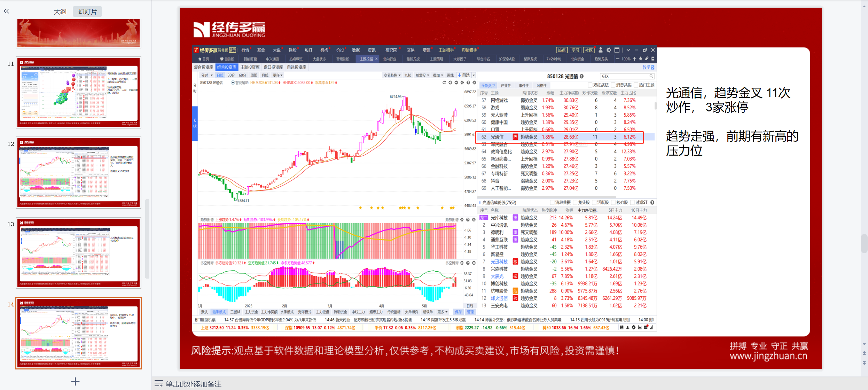Click the 热点 button
Image resolution: width=868 pixels, height=390 pixels.
click(x=562, y=50)
